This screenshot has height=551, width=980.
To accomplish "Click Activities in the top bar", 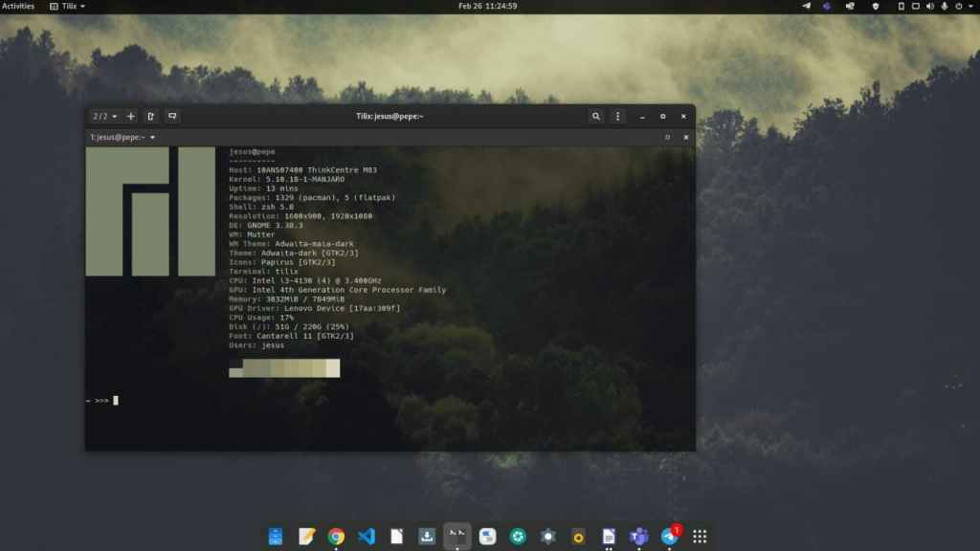I will click(18, 6).
